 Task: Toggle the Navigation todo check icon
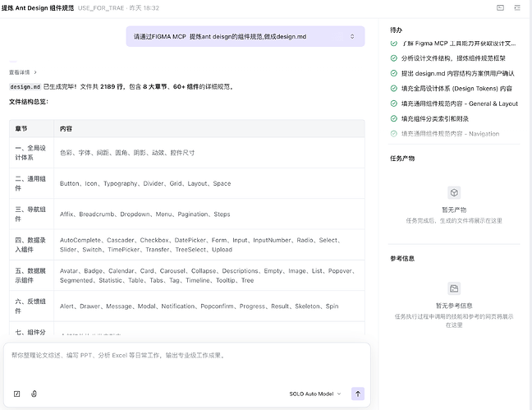click(x=393, y=133)
